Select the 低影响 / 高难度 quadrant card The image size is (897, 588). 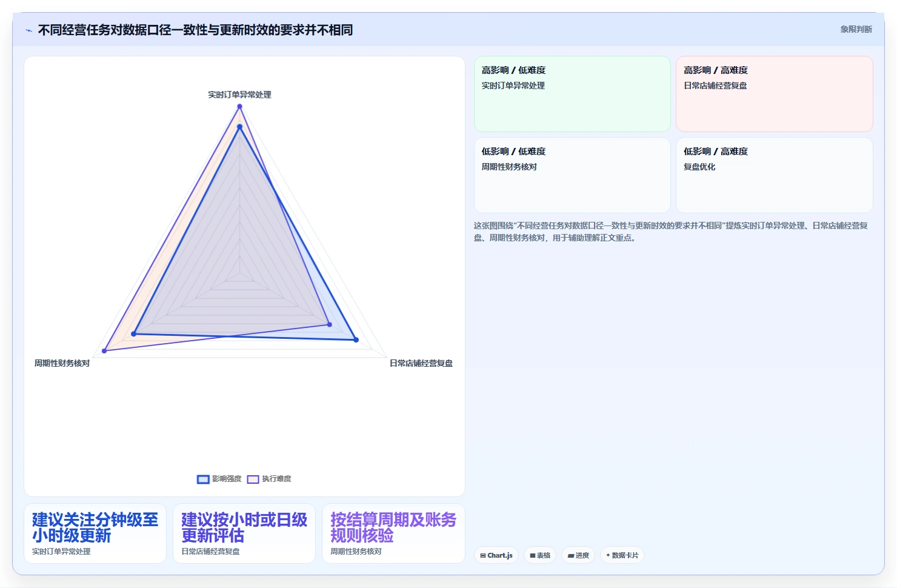click(775, 175)
